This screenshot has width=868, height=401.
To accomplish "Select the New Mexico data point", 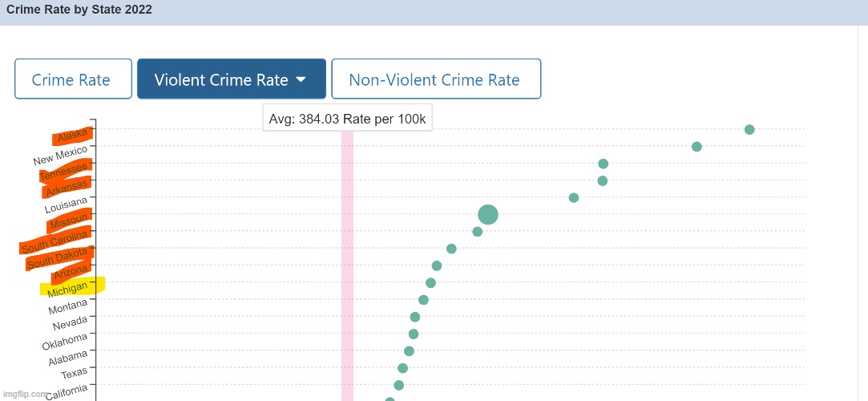I will point(696,147).
